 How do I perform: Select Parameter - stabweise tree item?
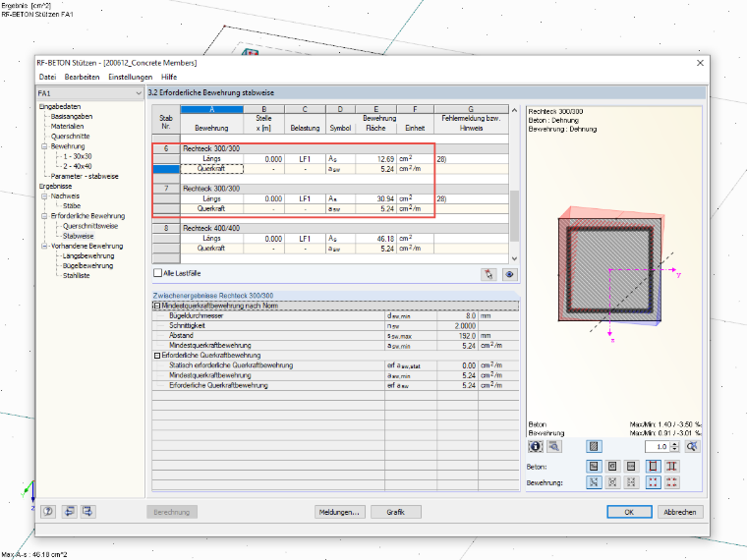coord(85,176)
